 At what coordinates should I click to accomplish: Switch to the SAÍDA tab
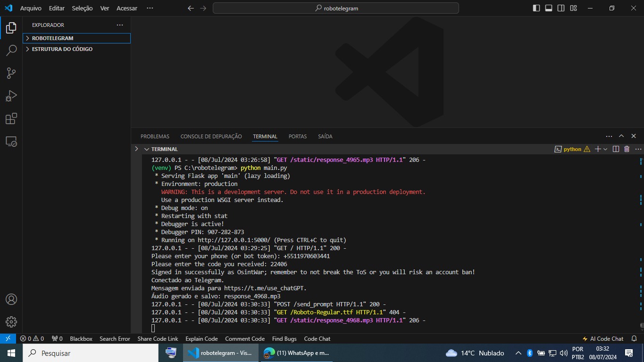[x=325, y=136]
